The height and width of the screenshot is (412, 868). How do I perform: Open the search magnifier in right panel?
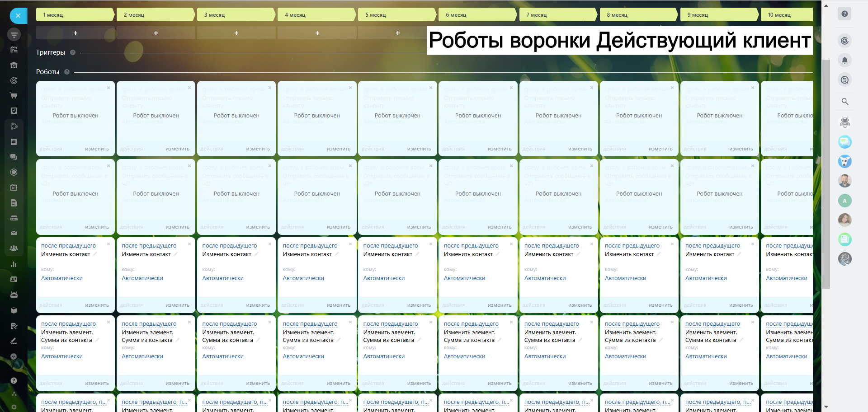point(844,102)
